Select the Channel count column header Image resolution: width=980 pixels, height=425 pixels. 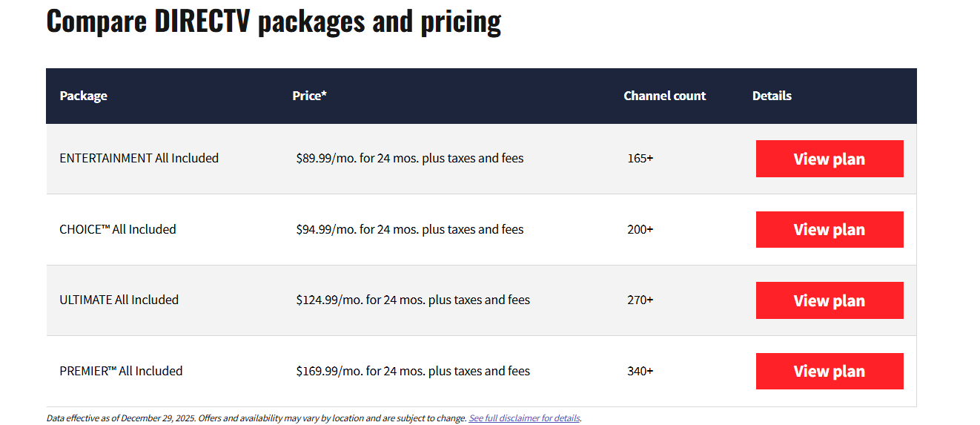pos(664,96)
